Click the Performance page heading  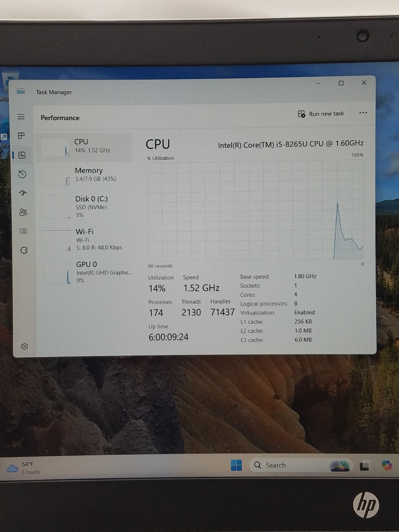click(x=60, y=118)
